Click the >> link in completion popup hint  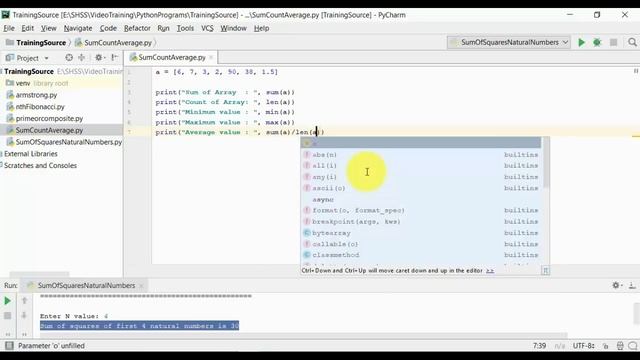tap(490, 271)
